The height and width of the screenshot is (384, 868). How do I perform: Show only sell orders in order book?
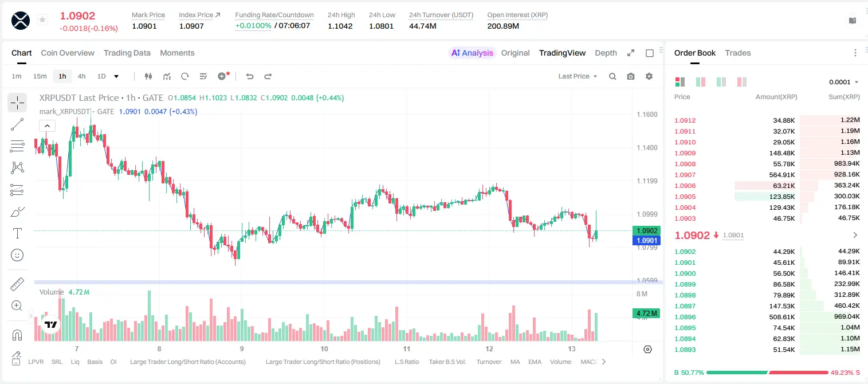(x=742, y=82)
